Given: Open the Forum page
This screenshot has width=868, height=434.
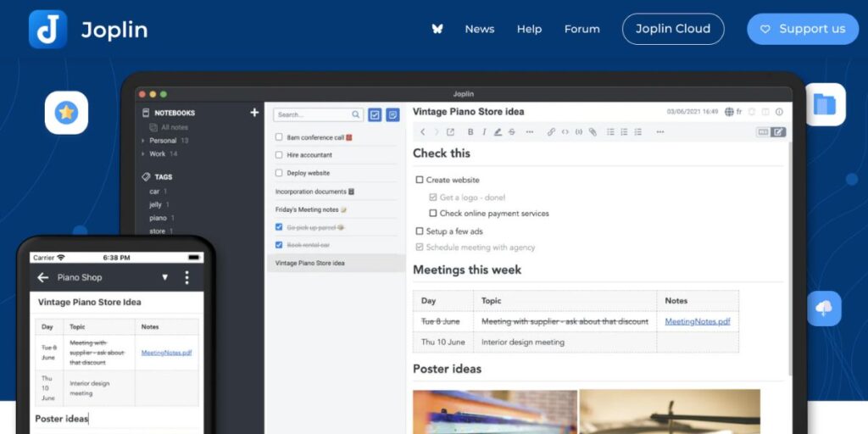Looking at the screenshot, I should pos(581,30).
